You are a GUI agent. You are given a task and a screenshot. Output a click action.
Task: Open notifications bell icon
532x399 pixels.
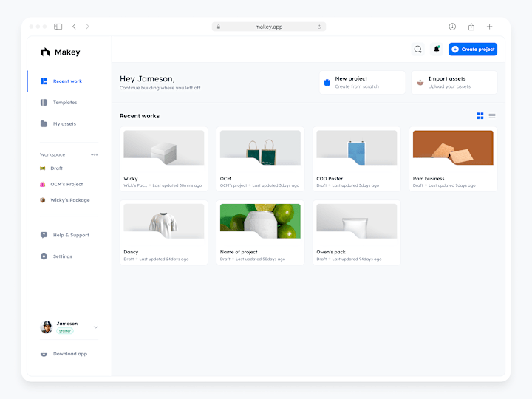(437, 50)
